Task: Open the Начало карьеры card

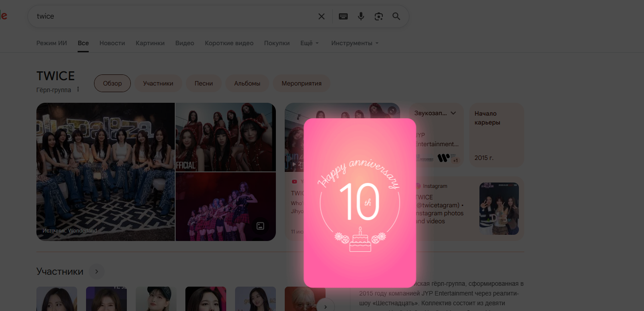Action: click(x=497, y=135)
